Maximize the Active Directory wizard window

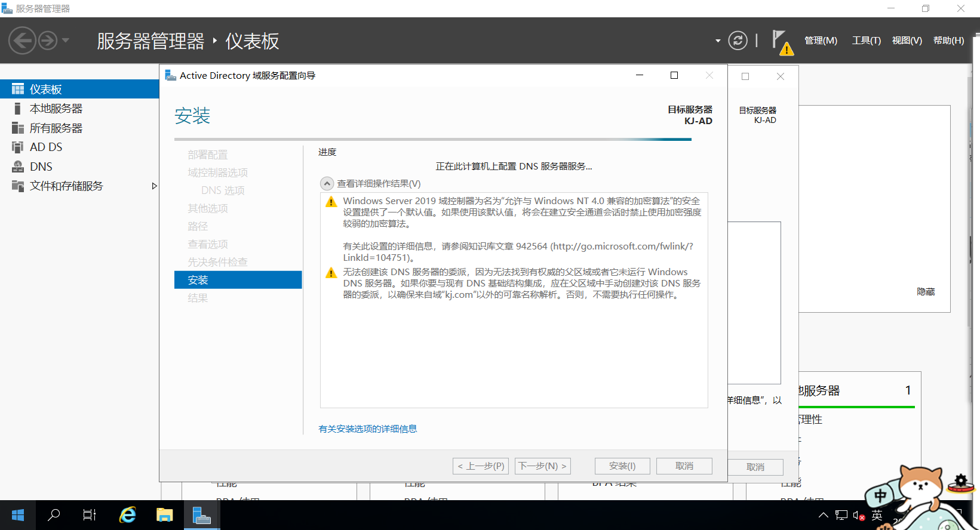tap(674, 75)
